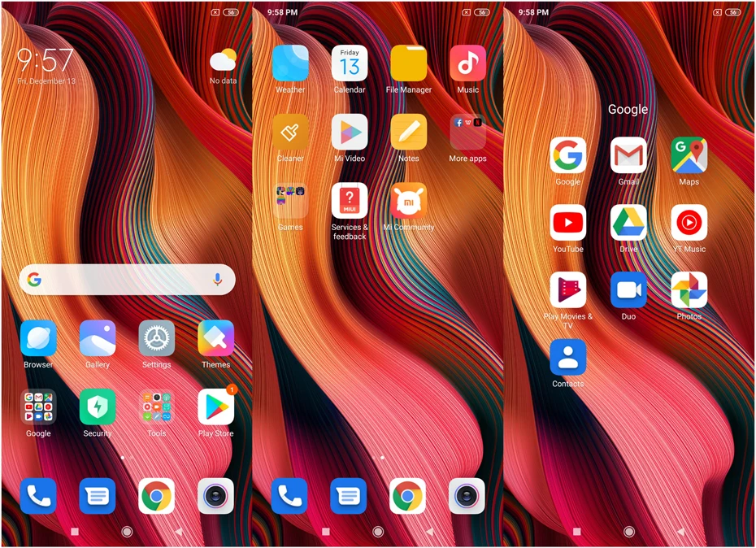Tap recent apps square on third screen

(x=576, y=532)
